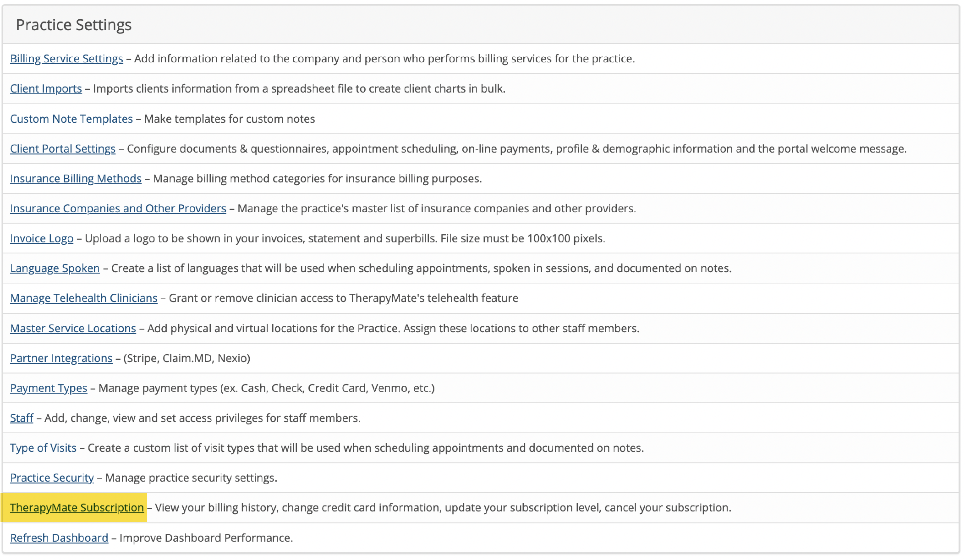
Task: Open the highlighted TherapyMate Subscription link
Action: tap(77, 507)
